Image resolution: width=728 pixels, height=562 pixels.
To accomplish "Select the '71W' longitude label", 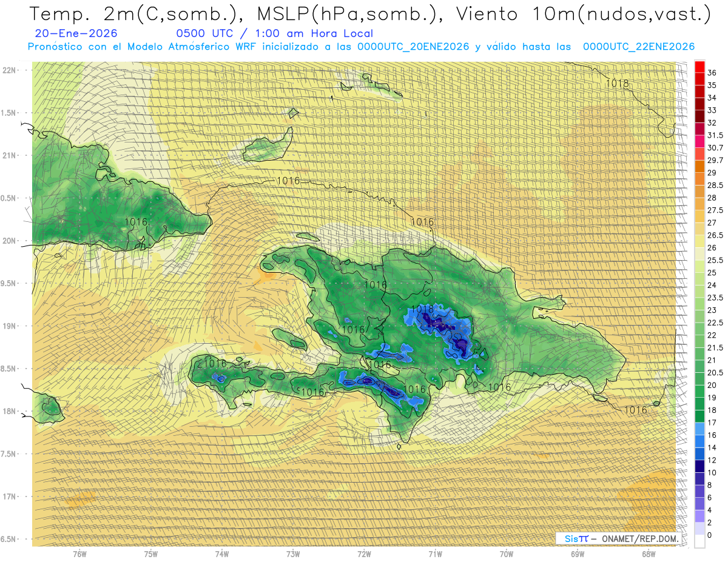I will pyautogui.click(x=435, y=554).
